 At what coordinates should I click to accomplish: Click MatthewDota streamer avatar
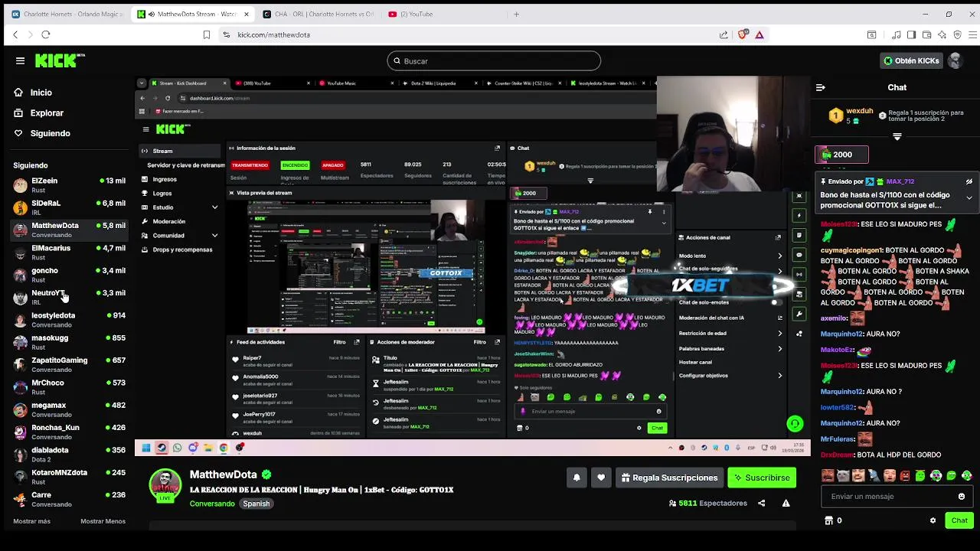165,484
